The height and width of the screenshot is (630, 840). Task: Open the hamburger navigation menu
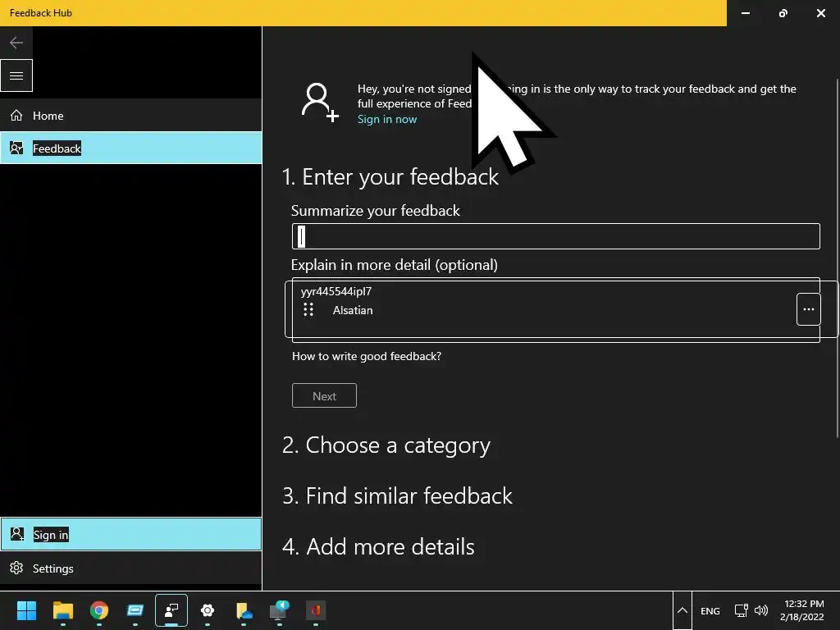(16, 75)
